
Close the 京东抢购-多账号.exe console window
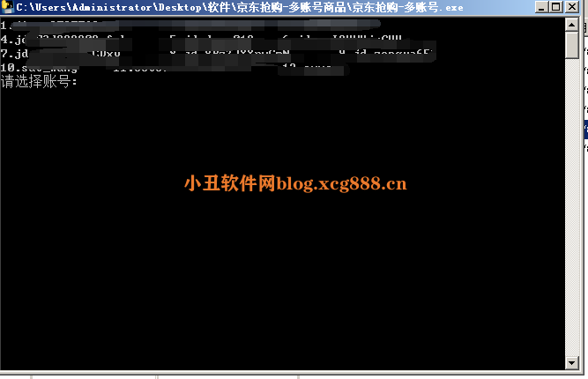[x=572, y=7]
